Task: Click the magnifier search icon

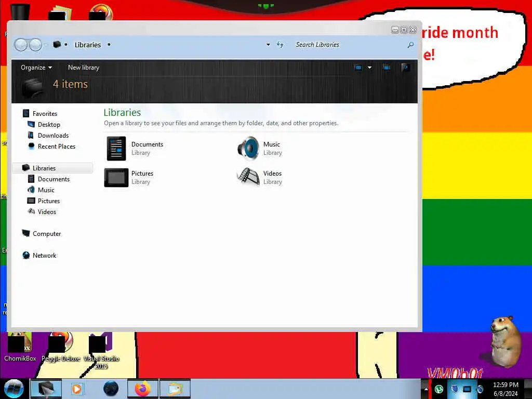Action: pyautogui.click(x=410, y=45)
